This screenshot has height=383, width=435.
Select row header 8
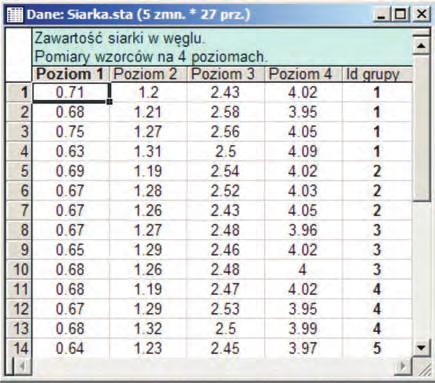19,230
